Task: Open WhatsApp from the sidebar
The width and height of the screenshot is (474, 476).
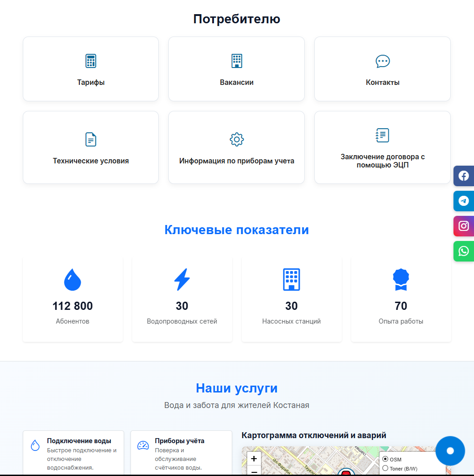Action: pos(464,251)
